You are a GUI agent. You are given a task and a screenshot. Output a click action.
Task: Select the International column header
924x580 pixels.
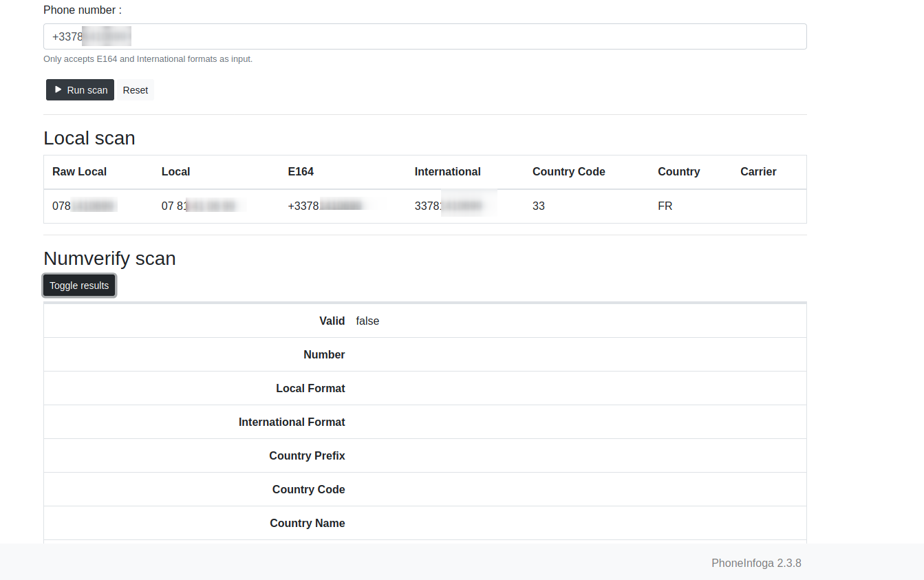(x=447, y=171)
